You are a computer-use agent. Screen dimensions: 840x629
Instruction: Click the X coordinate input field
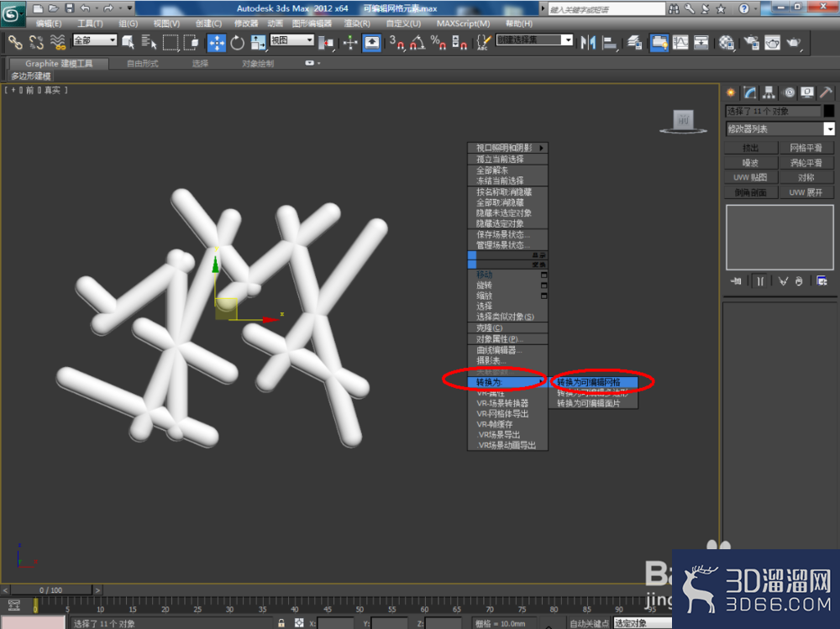click(335, 624)
